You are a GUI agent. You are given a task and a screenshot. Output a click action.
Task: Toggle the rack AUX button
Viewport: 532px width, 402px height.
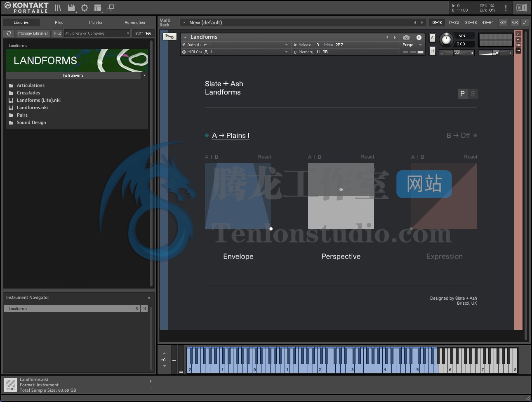click(x=514, y=23)
